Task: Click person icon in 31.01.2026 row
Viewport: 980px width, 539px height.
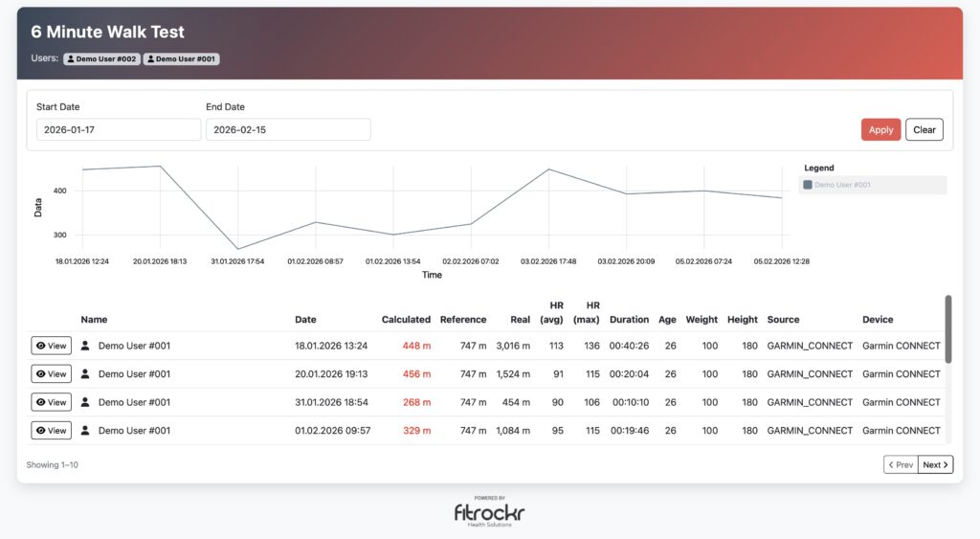Action: click(x=85, y=402)
